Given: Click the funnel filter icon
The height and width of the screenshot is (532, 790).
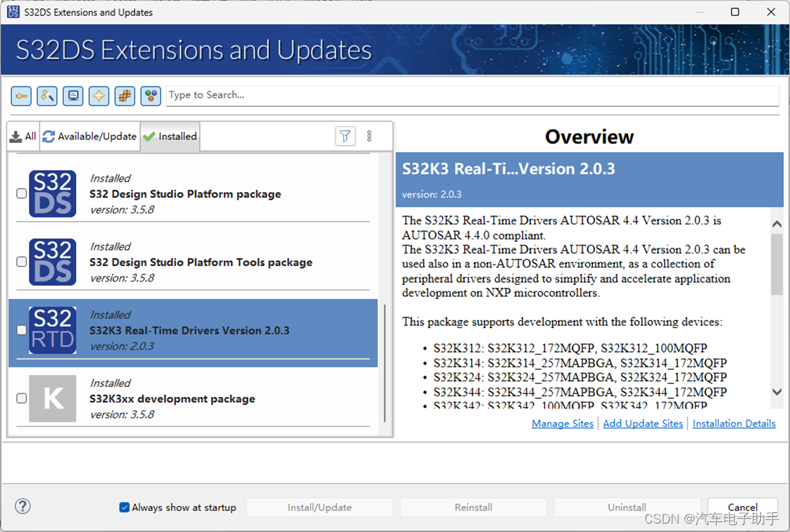Looking at the screenshot, I should pos(345,136).
